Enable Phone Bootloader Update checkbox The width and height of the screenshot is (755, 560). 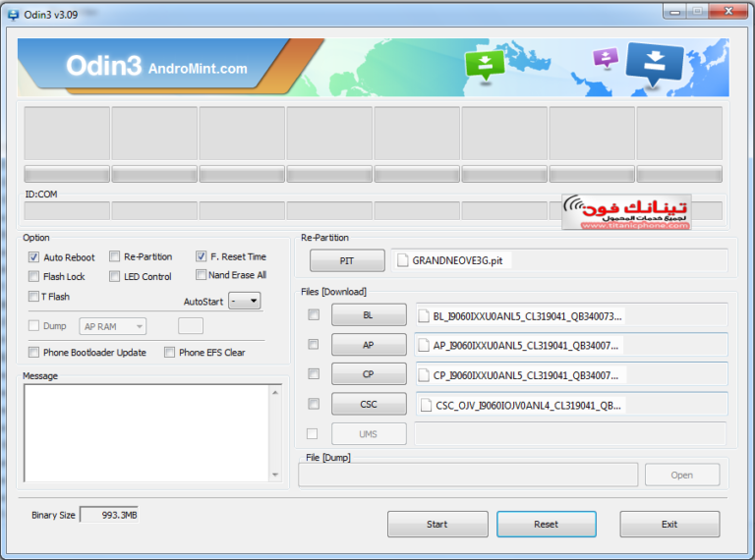(33, 352)
